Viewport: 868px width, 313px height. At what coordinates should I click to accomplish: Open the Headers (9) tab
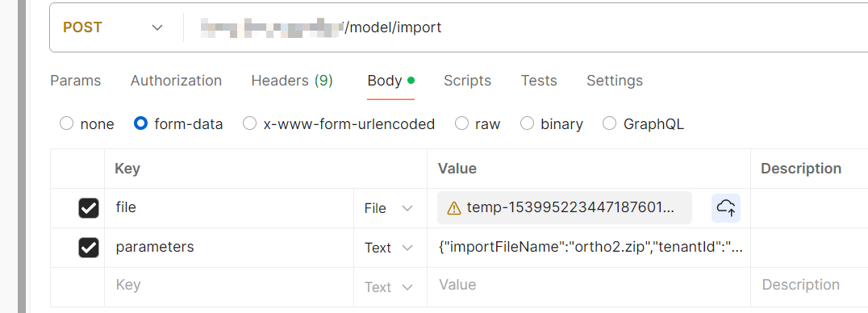click(x=292, y=81)
